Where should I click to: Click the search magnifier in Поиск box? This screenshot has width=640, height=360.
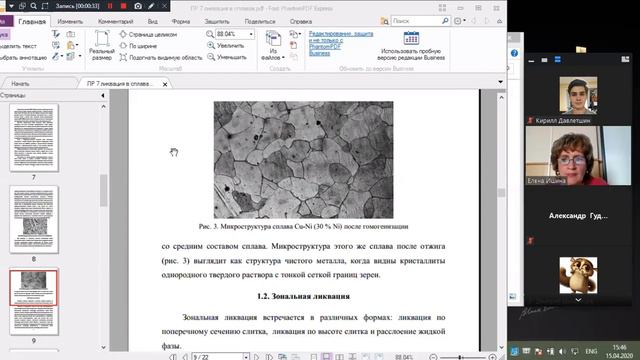[x=445, y=20]
